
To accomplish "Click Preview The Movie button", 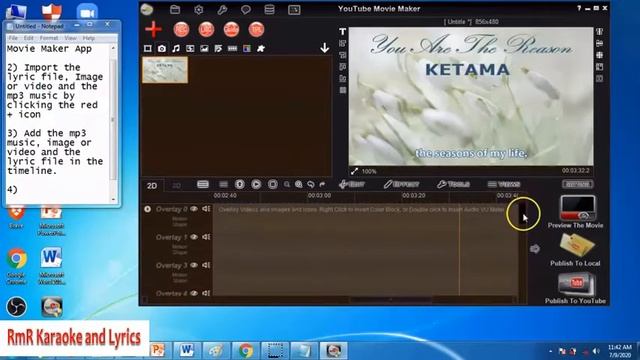I will pos(576,212).
